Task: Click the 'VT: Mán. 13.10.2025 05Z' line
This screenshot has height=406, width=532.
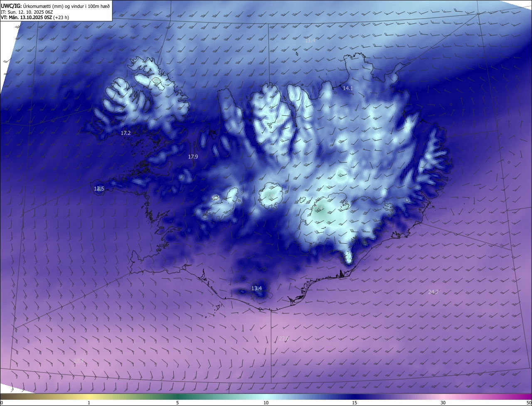Action: 36,17
